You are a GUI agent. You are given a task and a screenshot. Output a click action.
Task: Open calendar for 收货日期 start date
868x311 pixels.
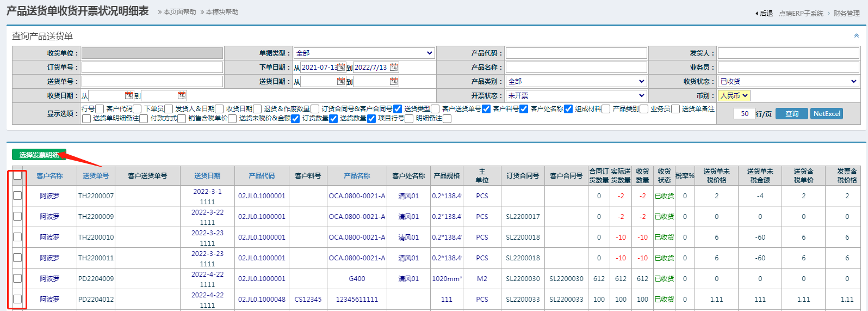[129, 95]
